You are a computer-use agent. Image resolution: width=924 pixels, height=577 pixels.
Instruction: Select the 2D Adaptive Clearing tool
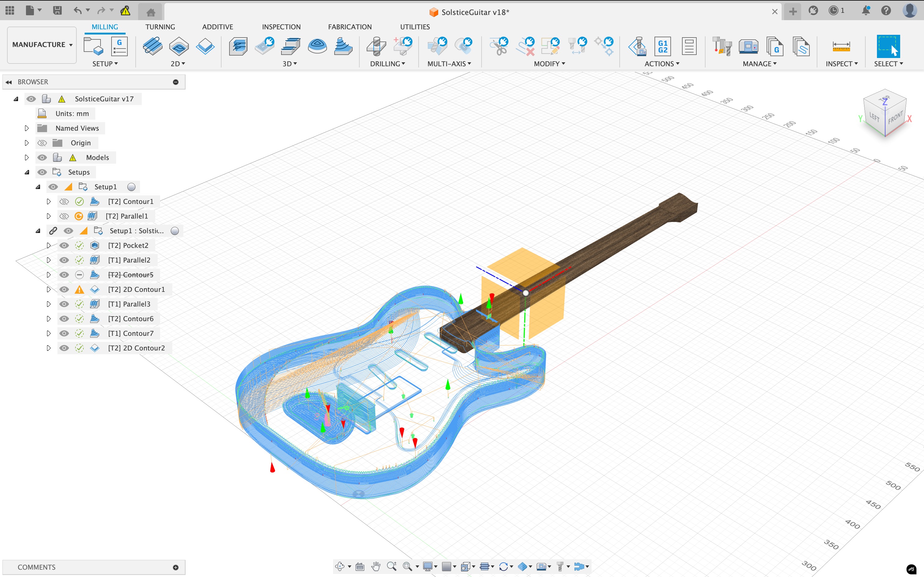[x=152, y=46]
